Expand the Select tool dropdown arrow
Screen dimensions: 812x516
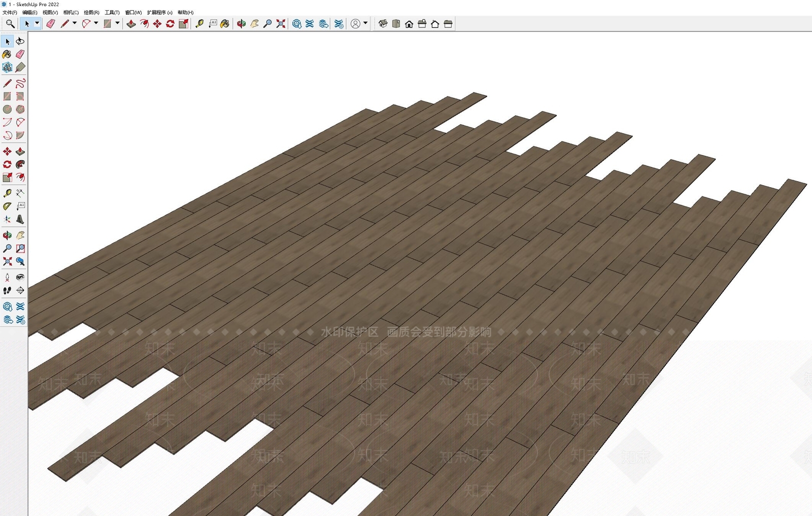coord(37,23)
